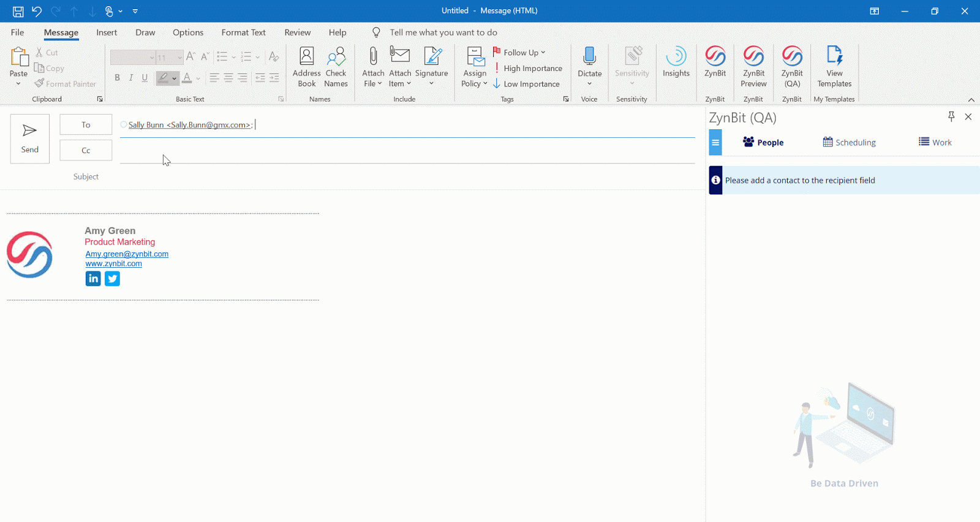The height and width of the screenshot is (522, 980).
Task: Switch to Review ribbon tab
Action: pos(298,32)
